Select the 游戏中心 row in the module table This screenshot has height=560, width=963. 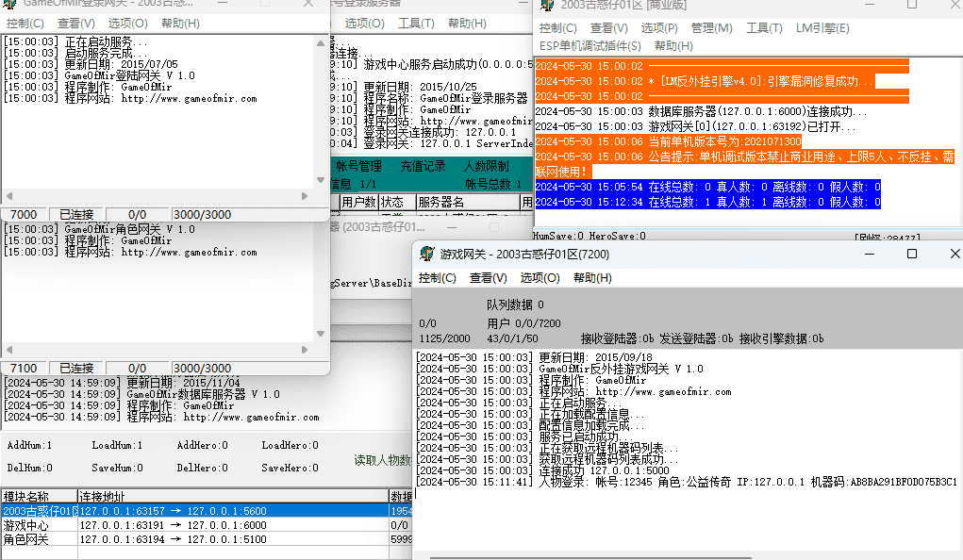pyautogui.click(x=207, y=525)
